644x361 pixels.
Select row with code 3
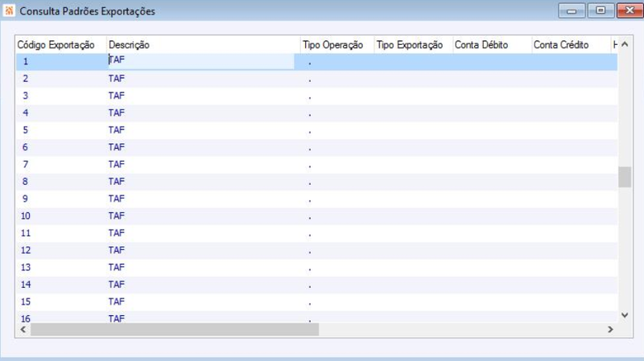point(316,96)
